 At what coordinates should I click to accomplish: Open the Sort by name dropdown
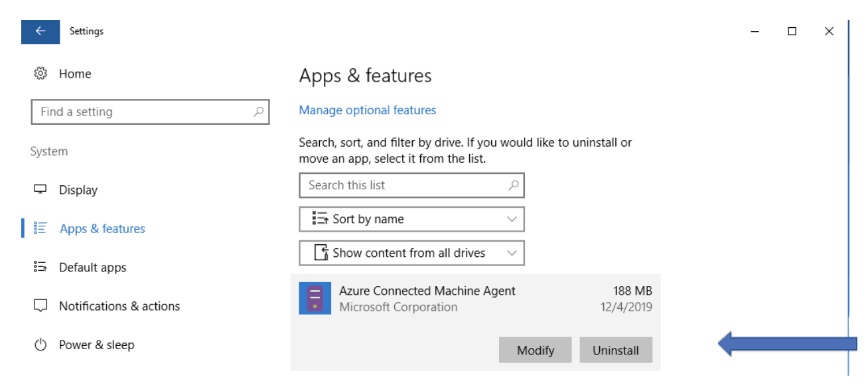pyautogui.click(x=411, y=219)
